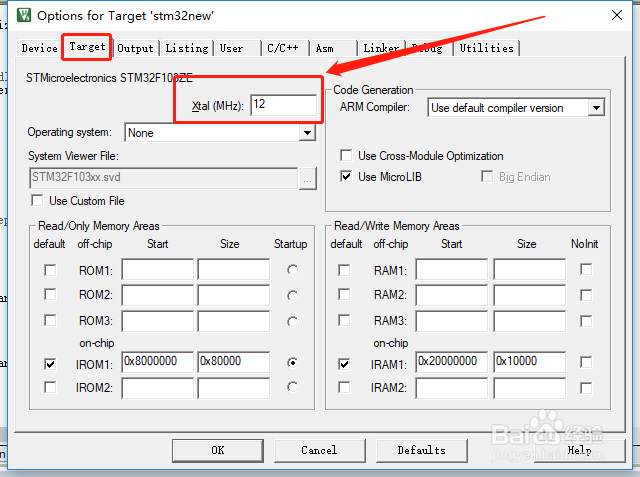Check ROM3 default checkbox
This screenshot has width=640, height=477.
pyautogui.click(x=50, y=320)
